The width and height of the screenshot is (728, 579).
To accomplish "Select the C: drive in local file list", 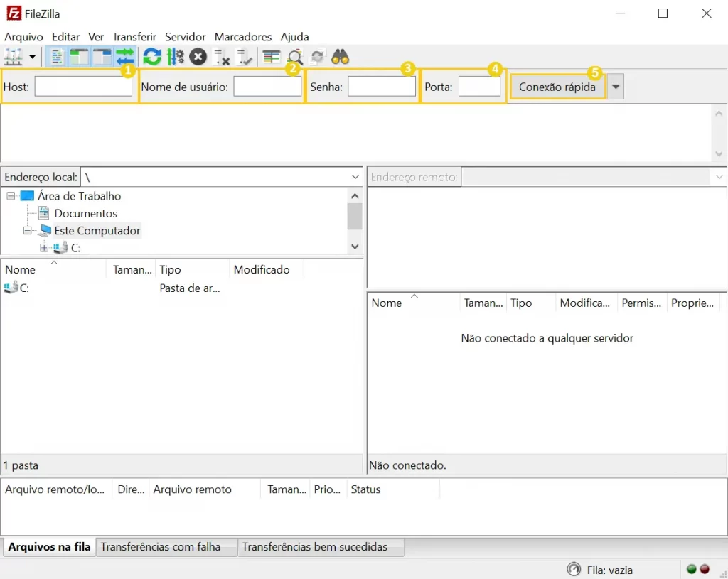I will coord(17,288).
